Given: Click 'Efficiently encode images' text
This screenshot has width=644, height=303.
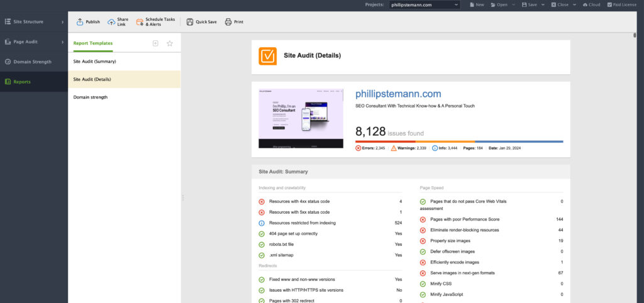Looking at the screenshot, I should pos(455,262).
